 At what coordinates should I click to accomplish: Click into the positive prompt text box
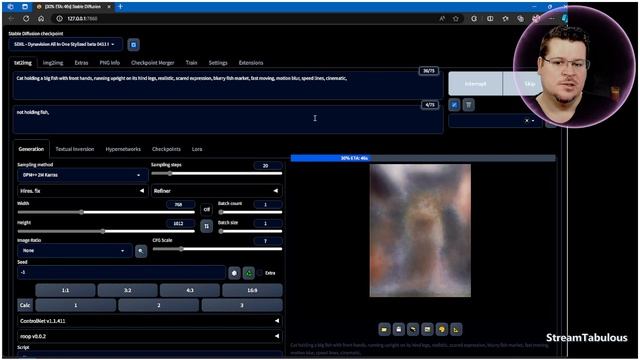pos(228,86)
